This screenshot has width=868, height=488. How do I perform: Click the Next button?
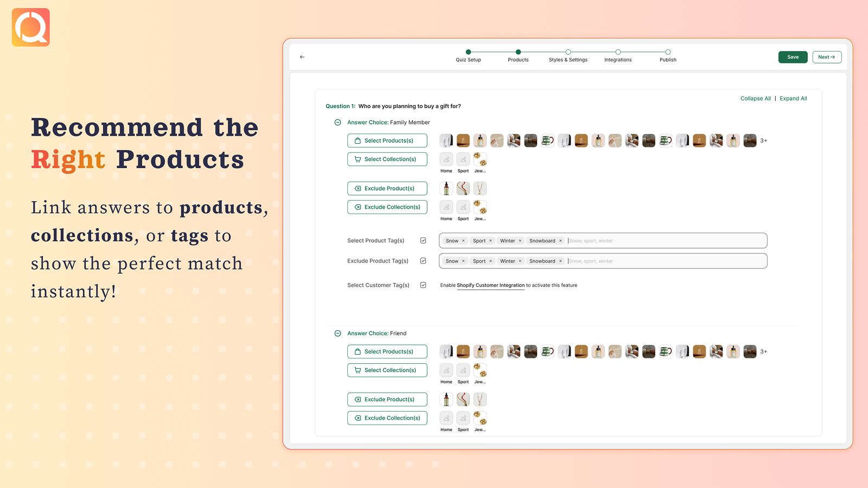coord(827,57)
